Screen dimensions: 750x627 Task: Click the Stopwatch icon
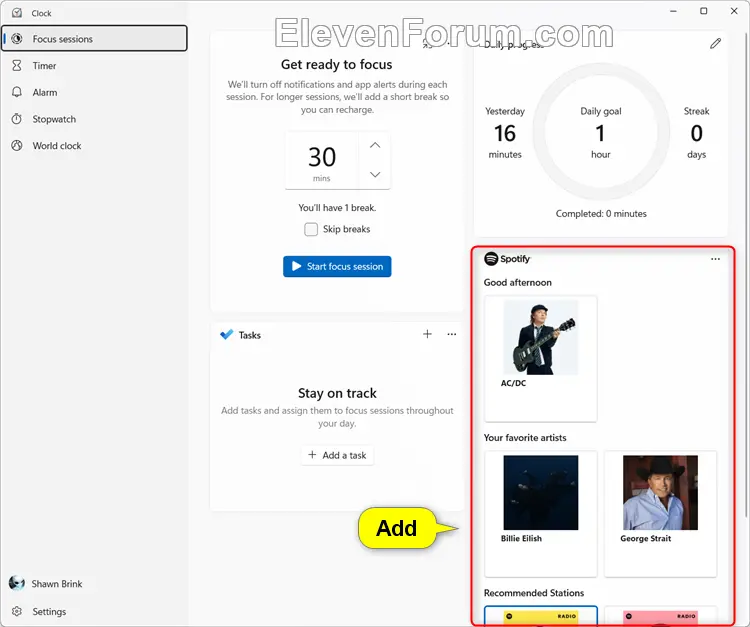point(17,119)
